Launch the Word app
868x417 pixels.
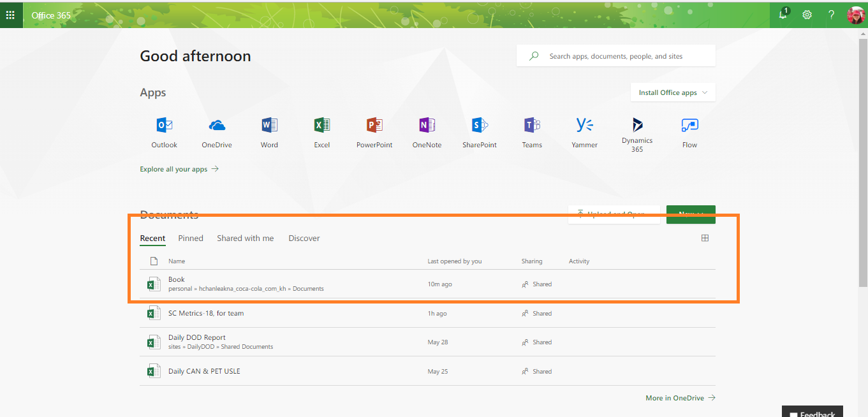269,133
